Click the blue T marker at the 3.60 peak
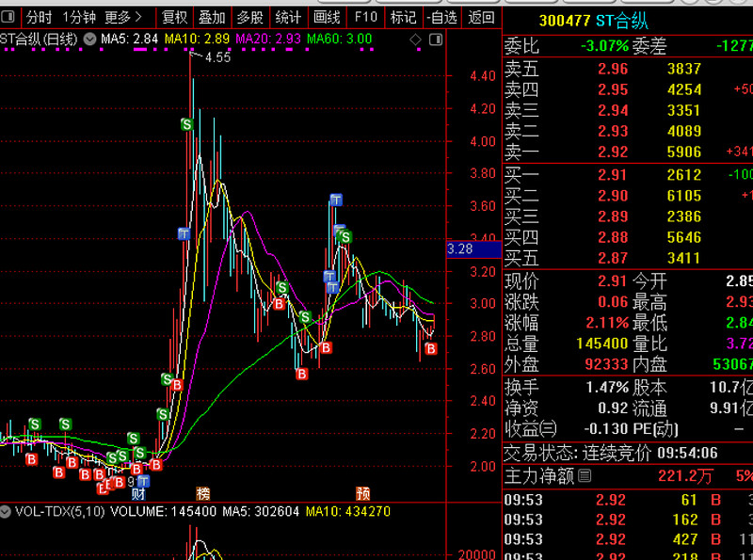The height and width of the screenshot is (560, 753). (x=336, y=200)
